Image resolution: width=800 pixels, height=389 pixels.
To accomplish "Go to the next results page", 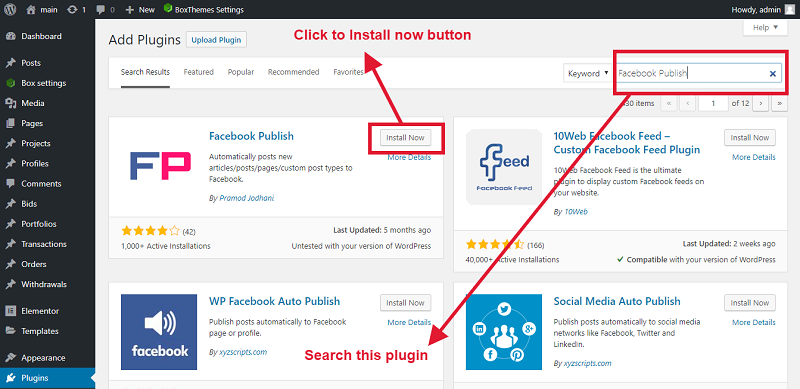I will click(x=761, y=103).
